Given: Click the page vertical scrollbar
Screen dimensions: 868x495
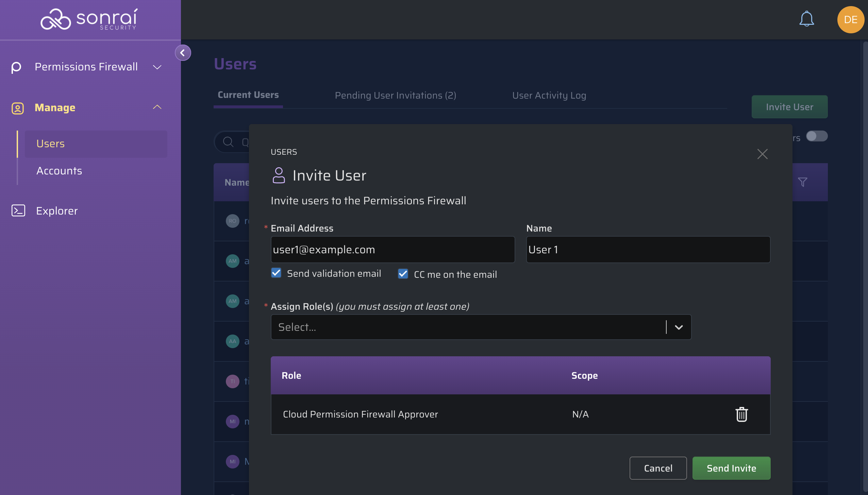Looking at the screenshot, I should [865, 267].
